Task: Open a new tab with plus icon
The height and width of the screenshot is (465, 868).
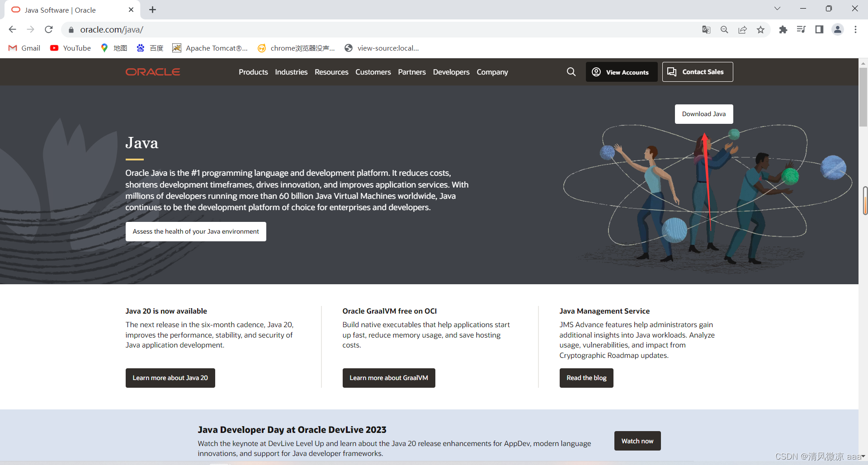Action: pyautogui.click(x=153, y=9)
